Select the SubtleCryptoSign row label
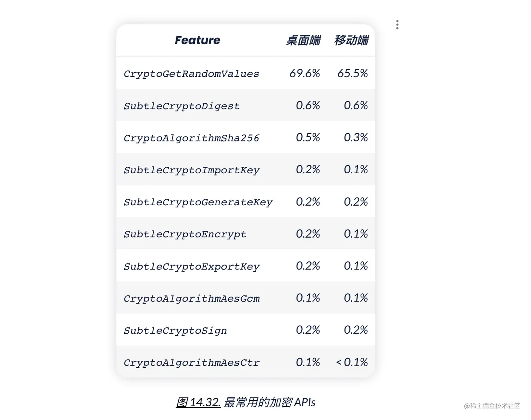The image size is (531, 420). [x=175, y=331]
